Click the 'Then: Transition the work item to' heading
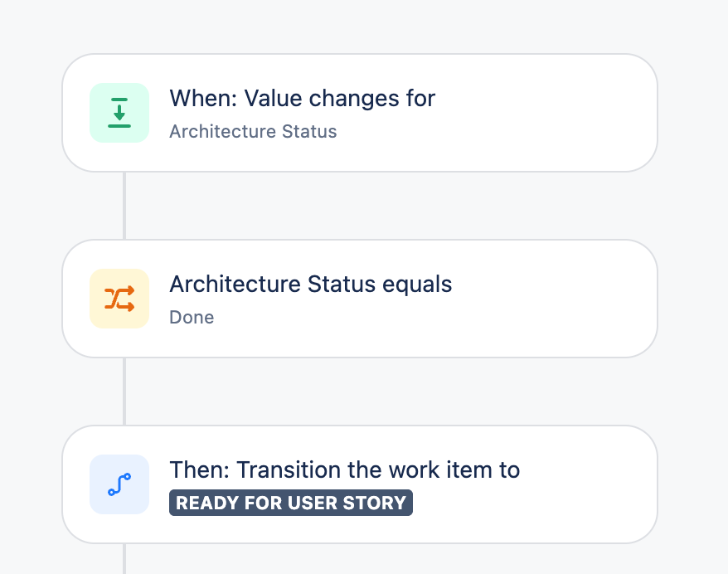Image resolution: width=728 pixels, height=574 pixels. (344, 470)
